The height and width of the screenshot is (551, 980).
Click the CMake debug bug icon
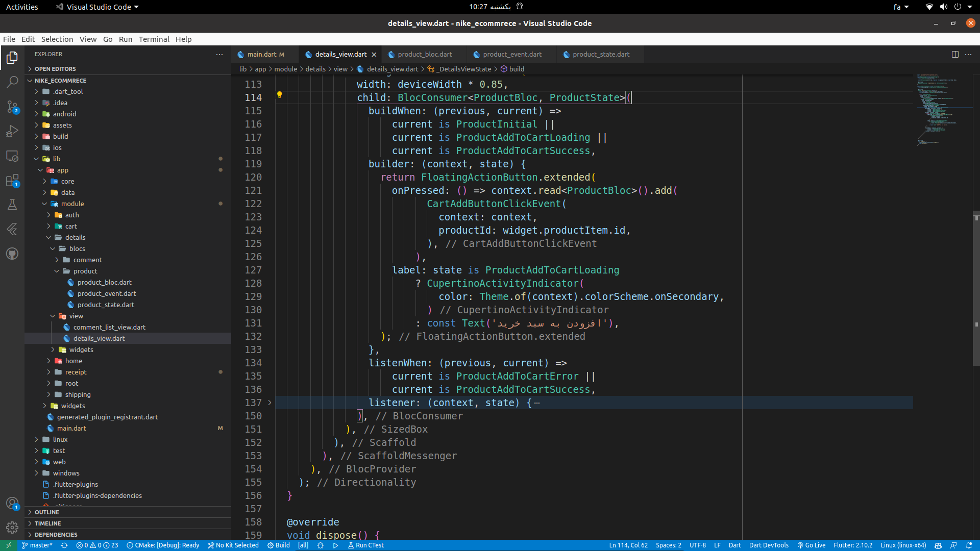321,545
